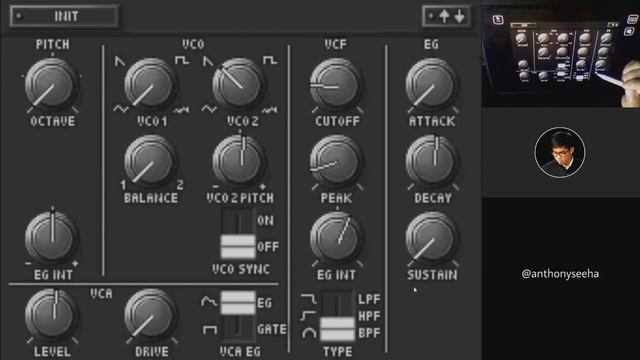Click the circular presenter avatar
The height and width of the screenshot is (360, 640).
coord(560,152)
